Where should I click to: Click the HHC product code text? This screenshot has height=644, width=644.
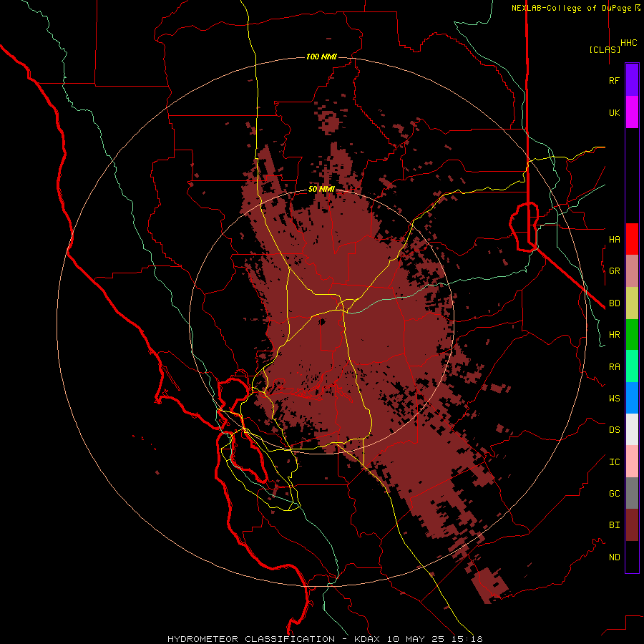[629, 43]
